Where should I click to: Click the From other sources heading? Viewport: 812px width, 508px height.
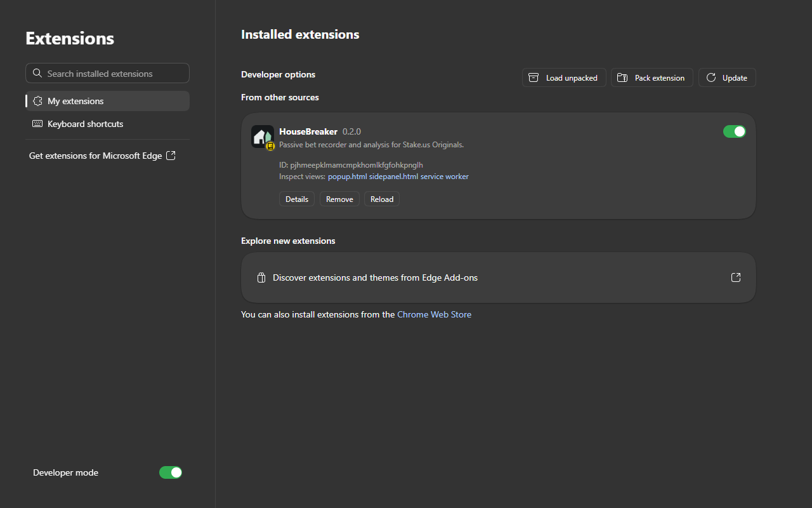tap(280, 97)
